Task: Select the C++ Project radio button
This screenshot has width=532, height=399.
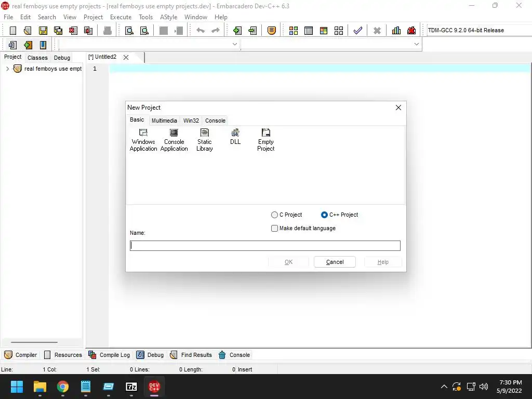Action: [324, 215]
